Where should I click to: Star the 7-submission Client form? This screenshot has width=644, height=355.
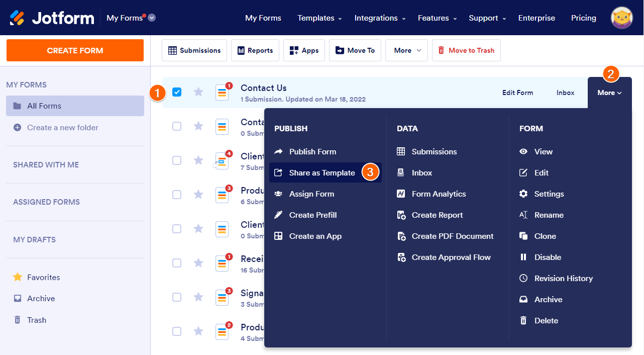point(198,160)
